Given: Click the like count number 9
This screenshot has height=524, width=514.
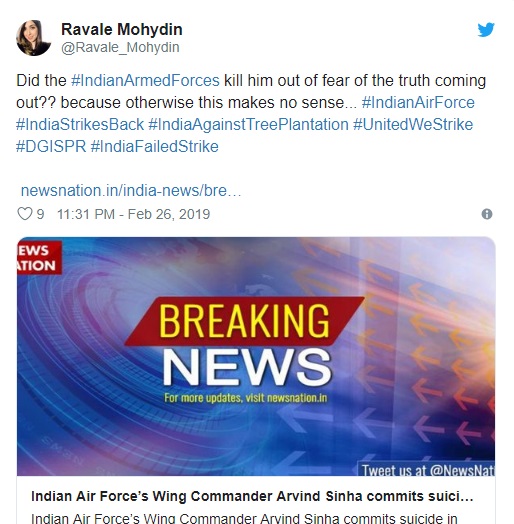Looking at the screenshot, I should (x=40, y=214).
